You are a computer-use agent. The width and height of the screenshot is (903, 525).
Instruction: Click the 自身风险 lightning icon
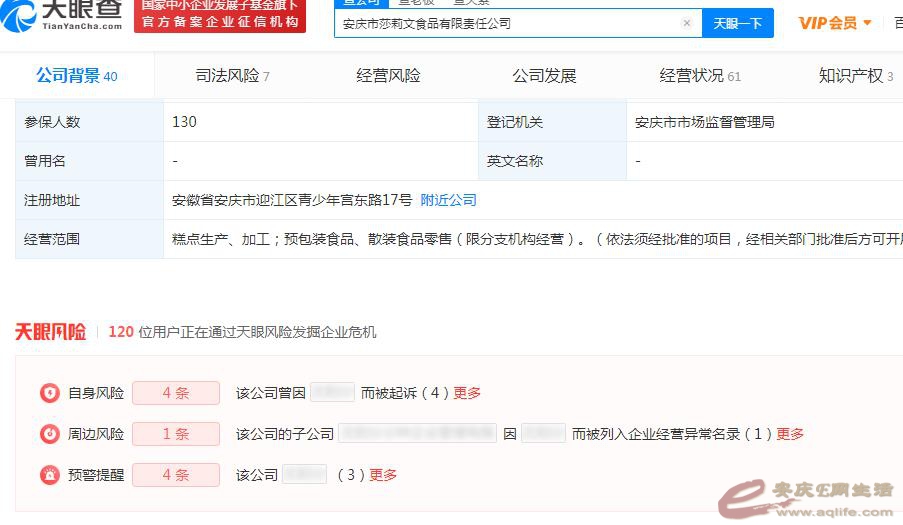(x=49, y=393)
